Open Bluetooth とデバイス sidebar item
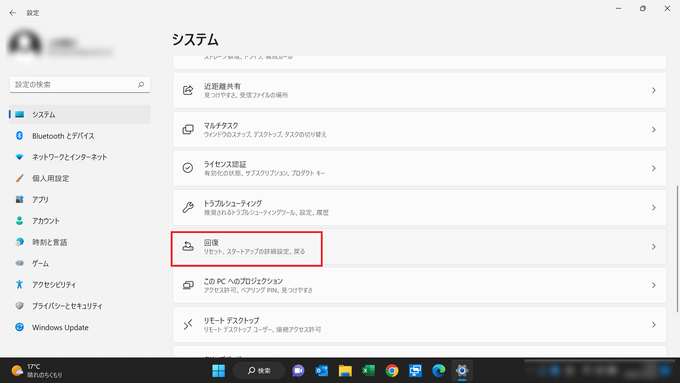 click(80, 136)
